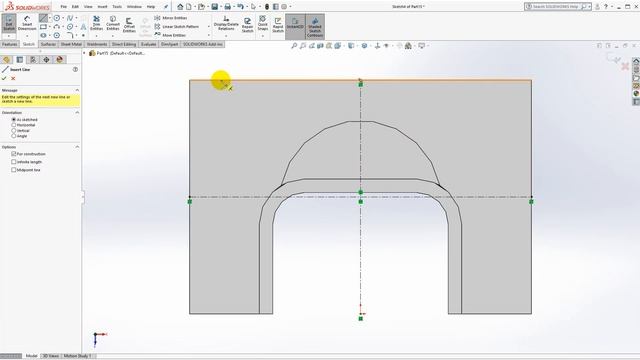Select the Angle orientation option
This screenshot has height=360, width=640.
13,136
